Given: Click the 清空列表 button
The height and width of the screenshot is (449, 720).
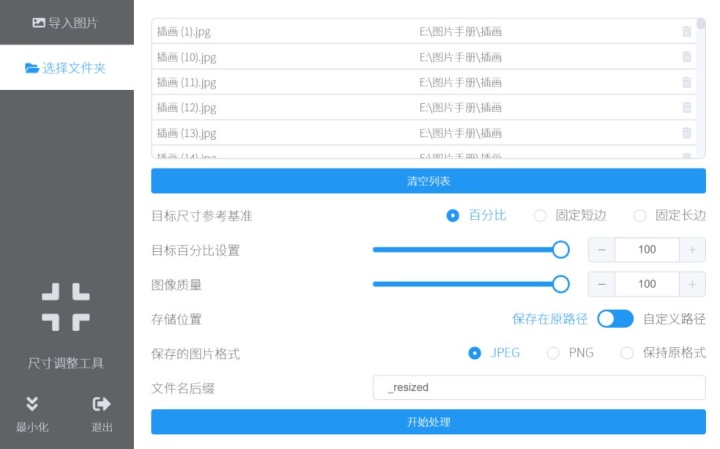Looking at the screenshot, I should [428, 181].
